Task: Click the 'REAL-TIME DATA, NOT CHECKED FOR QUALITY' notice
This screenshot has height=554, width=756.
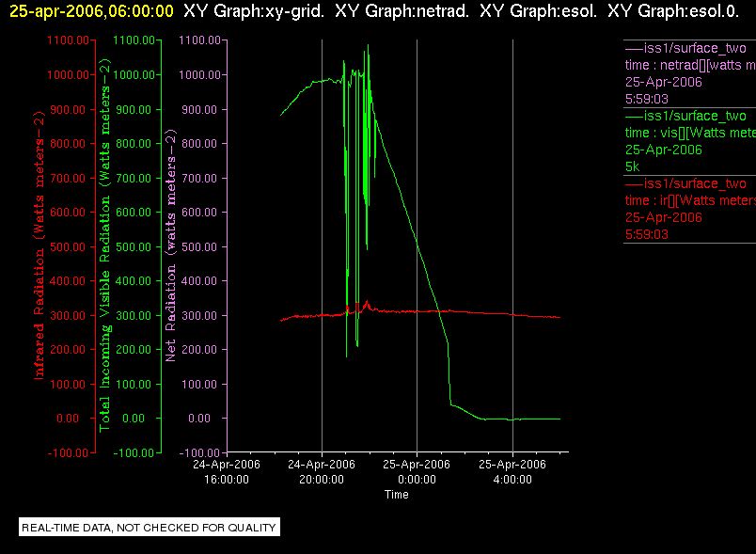Action: tap(149, 527)
